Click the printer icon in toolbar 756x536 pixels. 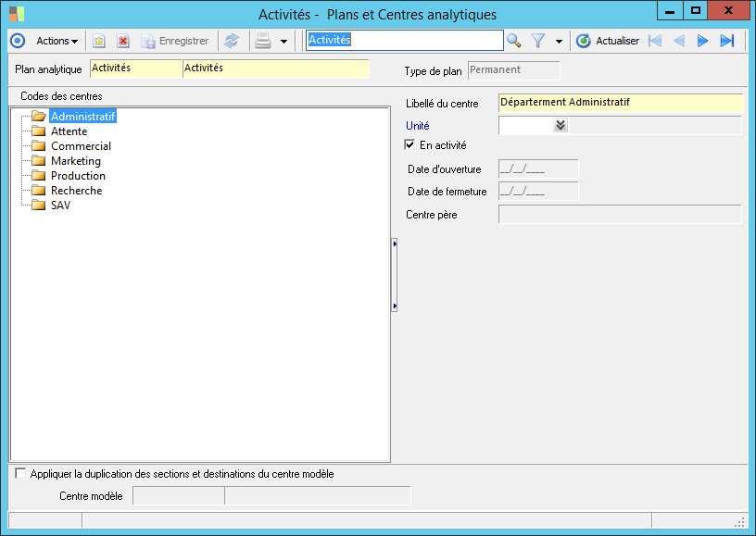pos(263,41)
